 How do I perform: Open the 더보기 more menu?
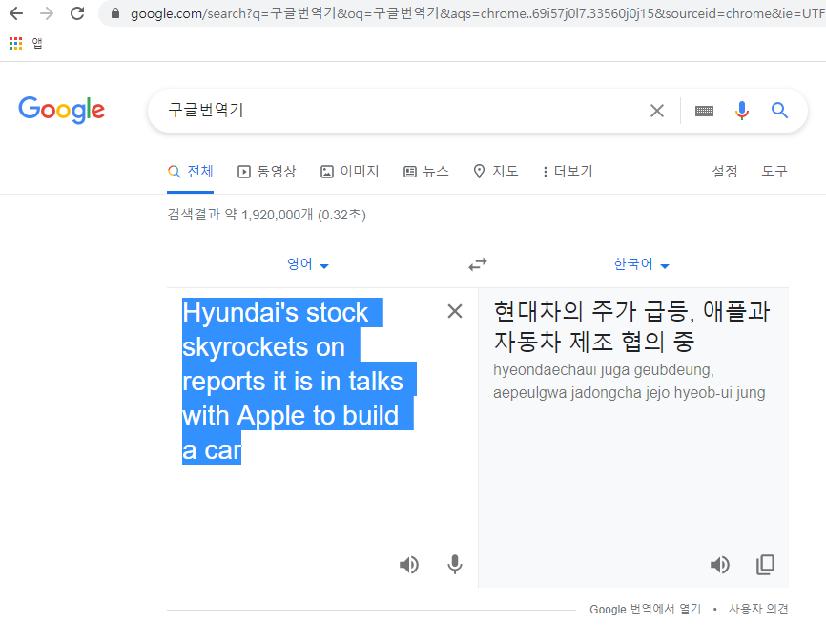click(x=568, y=172)
